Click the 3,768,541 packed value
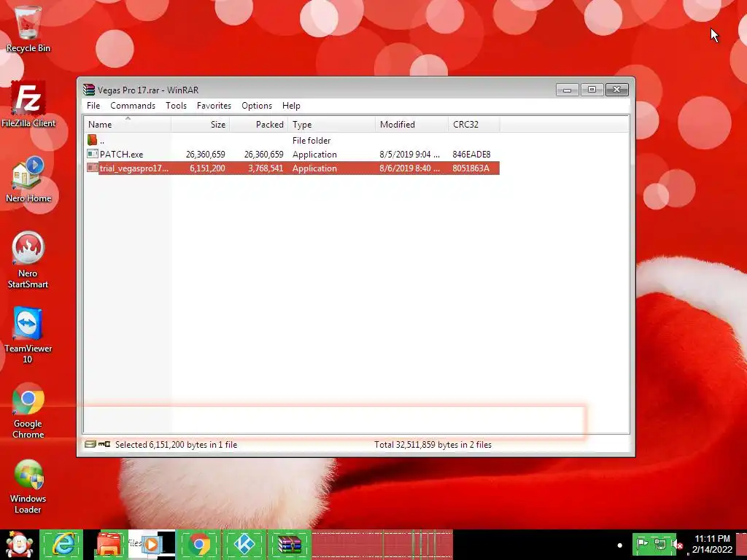The image size is (747, 560). [x=266, y=168]
